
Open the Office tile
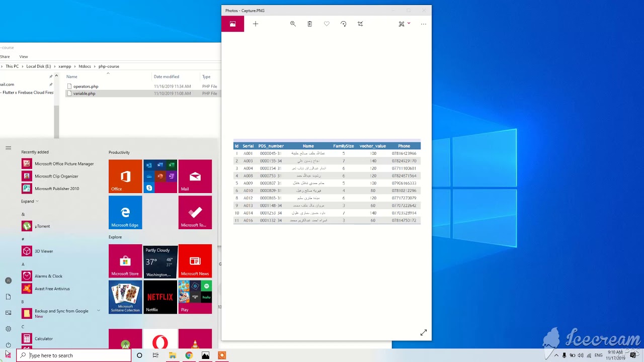coord(125,176)
